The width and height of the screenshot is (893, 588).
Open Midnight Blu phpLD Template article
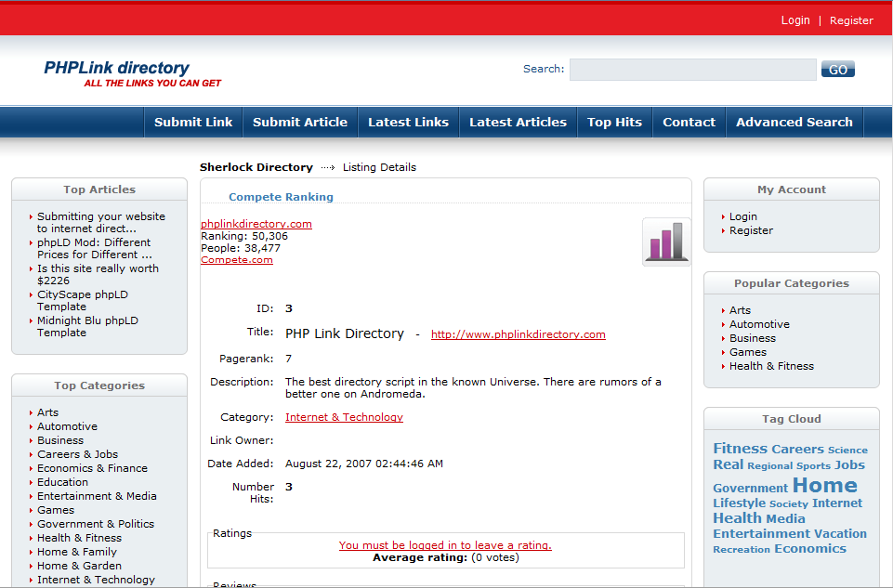click(x=87, y=326)
